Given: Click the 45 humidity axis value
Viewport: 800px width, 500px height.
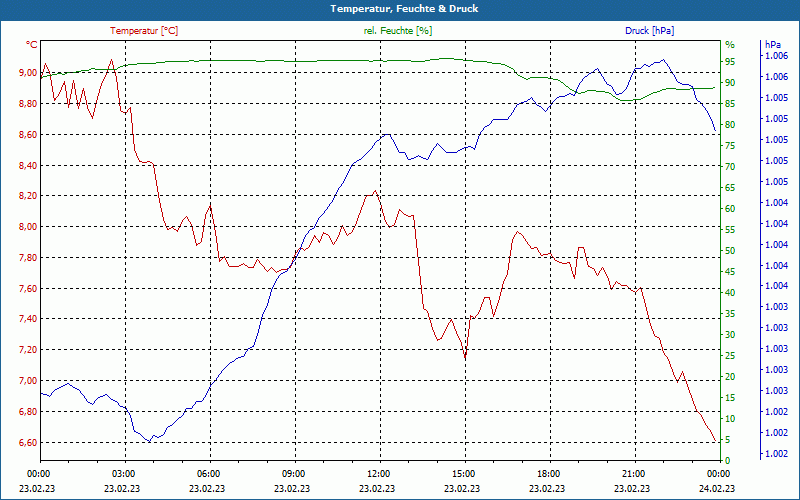Looking at the screenshot, I should coord(730,271).
